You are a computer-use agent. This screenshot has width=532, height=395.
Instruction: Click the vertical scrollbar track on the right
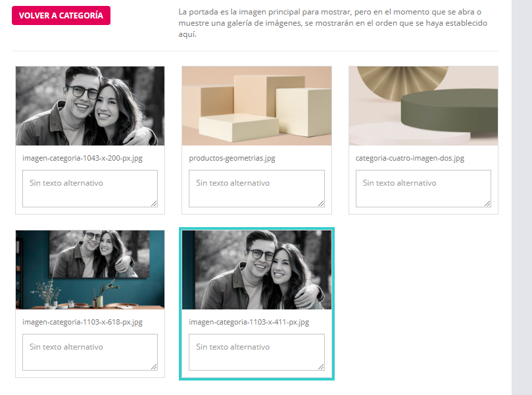coord(521,197)
